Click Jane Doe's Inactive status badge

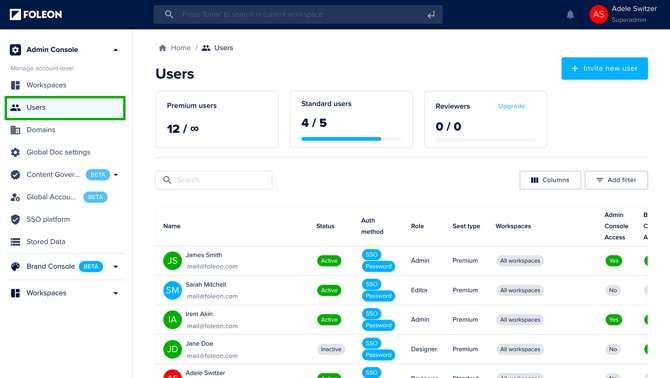pyautogui.click(x=331, y=349)
